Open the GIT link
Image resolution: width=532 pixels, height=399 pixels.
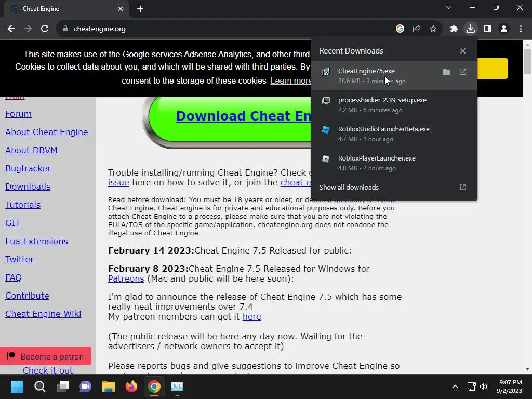point(13,223)
